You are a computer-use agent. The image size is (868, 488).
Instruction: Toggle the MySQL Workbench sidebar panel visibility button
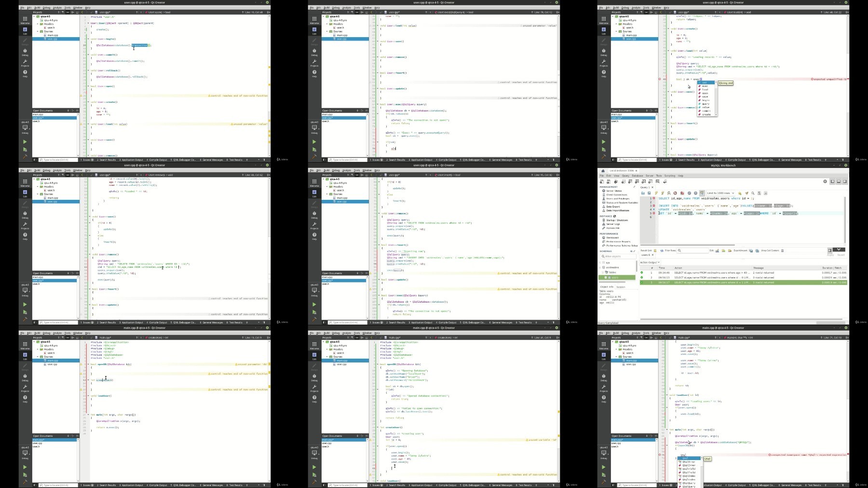pyautogui.click(x=832, y=181)
